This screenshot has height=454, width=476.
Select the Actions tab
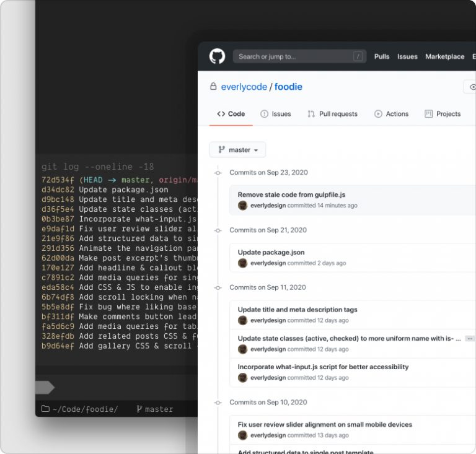(391, 114)
